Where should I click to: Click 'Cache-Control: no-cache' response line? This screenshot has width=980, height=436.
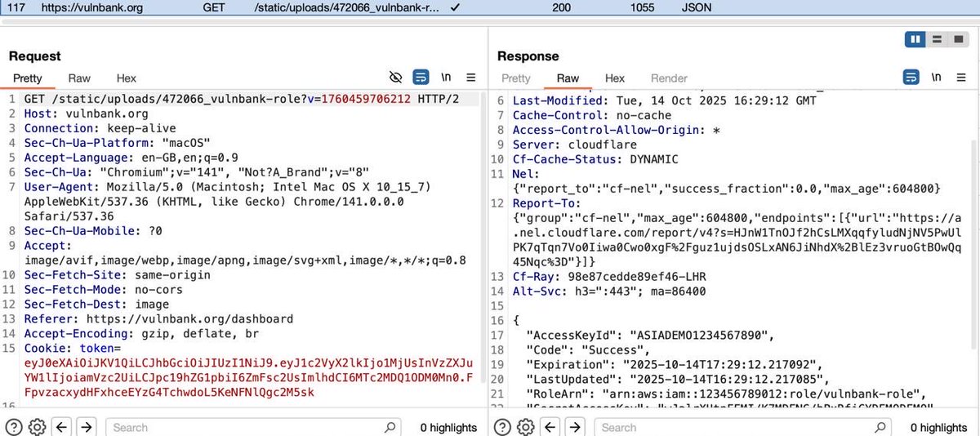coord(591,115)
